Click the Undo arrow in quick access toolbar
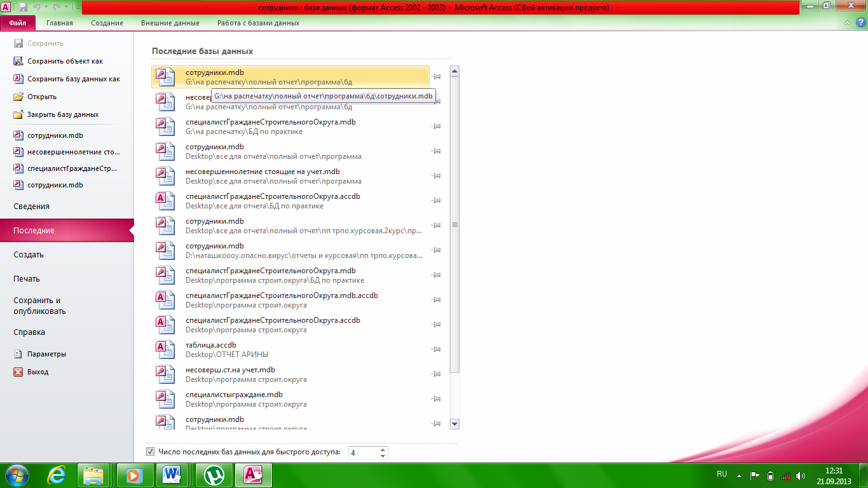 point(37,7)
